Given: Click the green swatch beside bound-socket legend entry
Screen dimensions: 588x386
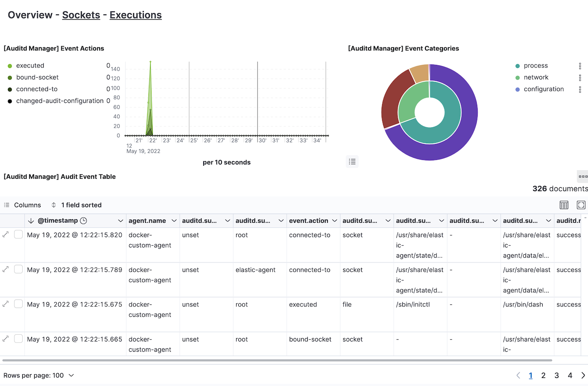Looking at the screenshot, I should pos(9,77).
